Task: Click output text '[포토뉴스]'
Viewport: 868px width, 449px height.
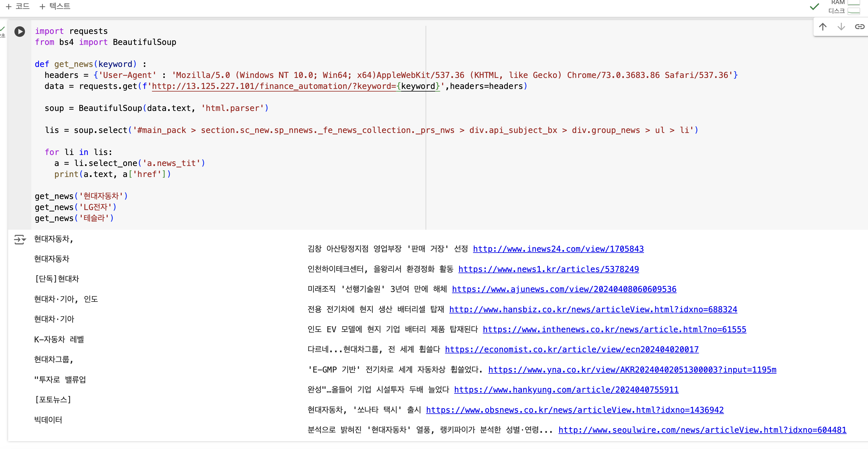Action: click(x=53, y=400)
